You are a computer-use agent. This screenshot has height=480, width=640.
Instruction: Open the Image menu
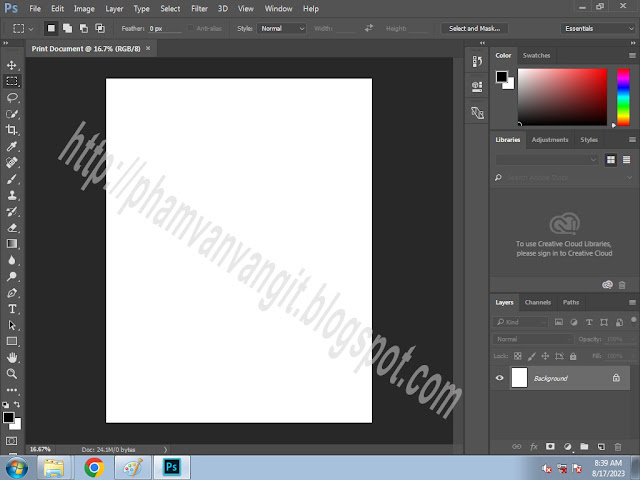pyautogui.click(x=84, y=9)
